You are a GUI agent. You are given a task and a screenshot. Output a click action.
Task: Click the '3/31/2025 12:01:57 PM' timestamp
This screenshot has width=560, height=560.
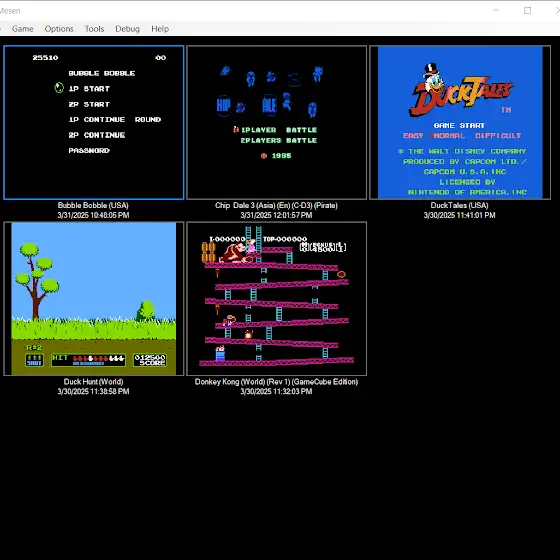276,215
